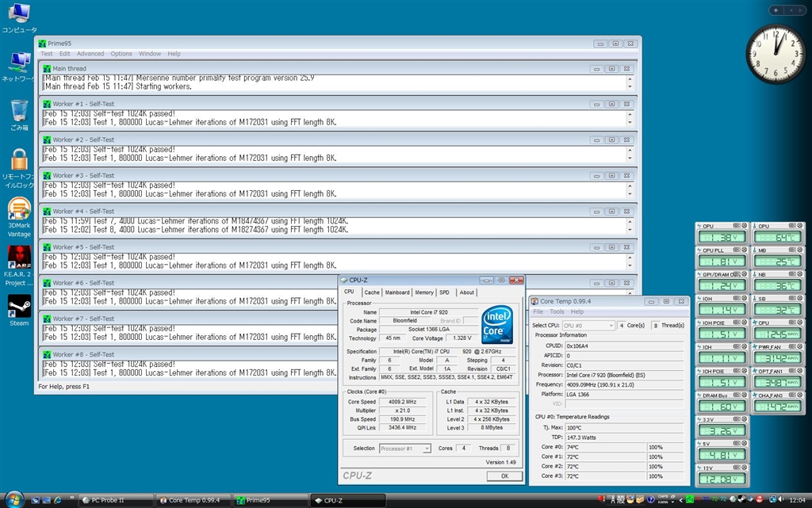Click the Intel Core i7 logo in CPU-Z
The image size is (812, 508).
pos(496,324)
